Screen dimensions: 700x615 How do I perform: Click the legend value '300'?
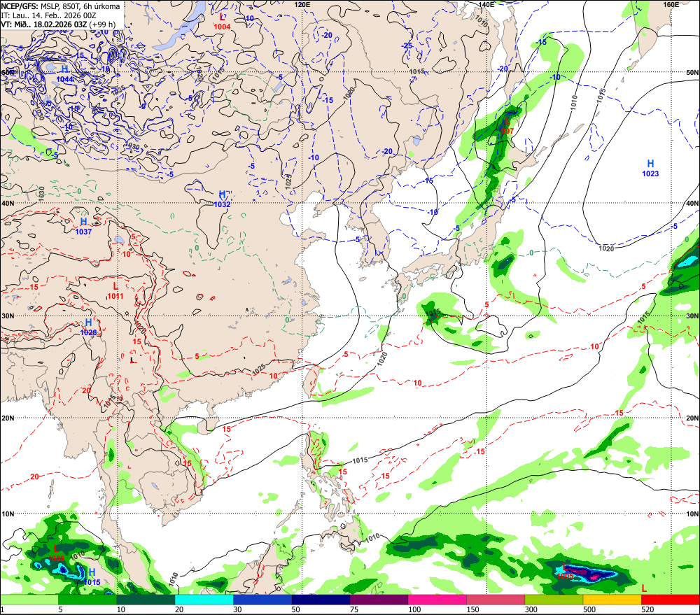(x=531, y=609)
